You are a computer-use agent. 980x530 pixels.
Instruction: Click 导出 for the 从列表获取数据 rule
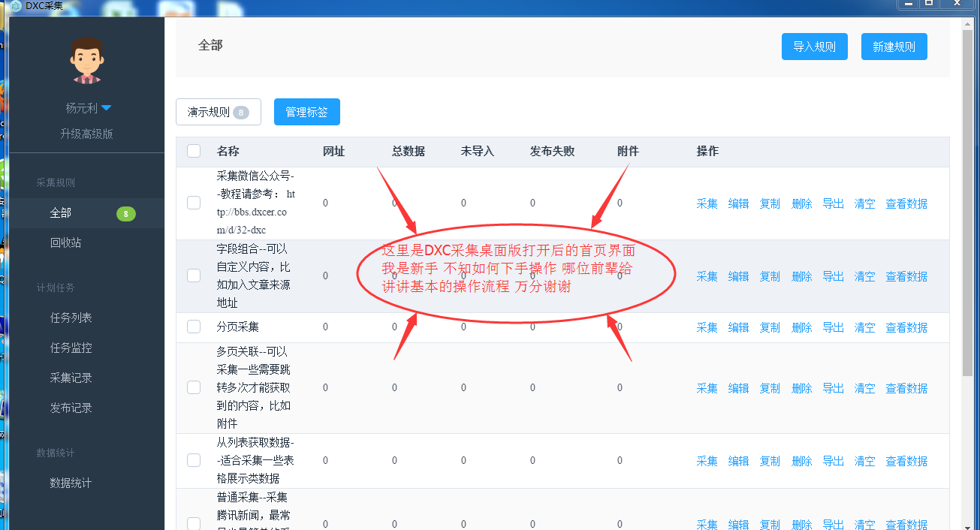[x=834, y=461]
